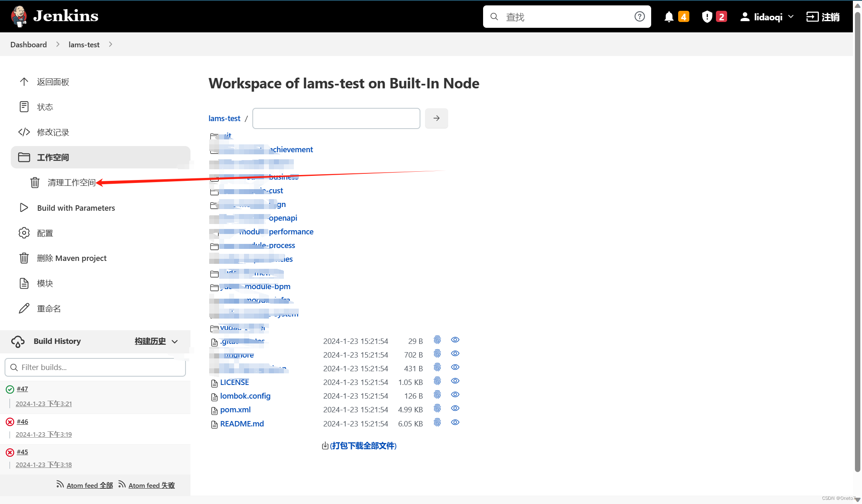Preview README.md with the eye icon
The height and width of the screenshot is (504, 862).
click(455, 422)
